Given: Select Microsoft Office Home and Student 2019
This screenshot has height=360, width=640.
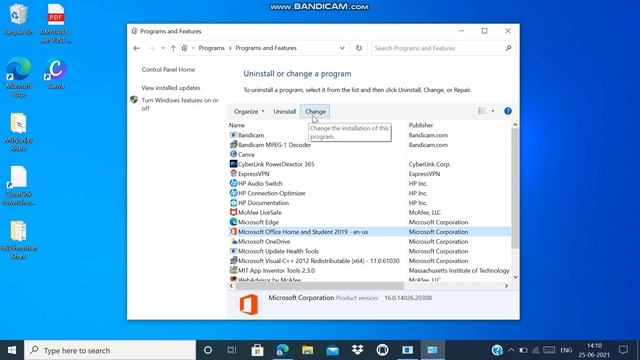Looking at the screenshot, I should coord(298,232).
